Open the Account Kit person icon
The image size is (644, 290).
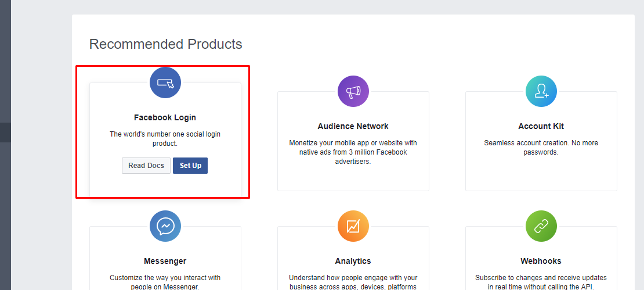click(x=541, y=91)
